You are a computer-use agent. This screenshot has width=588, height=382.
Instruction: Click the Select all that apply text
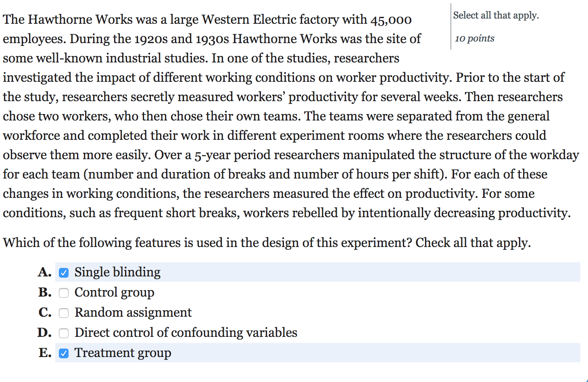point(496,15)
